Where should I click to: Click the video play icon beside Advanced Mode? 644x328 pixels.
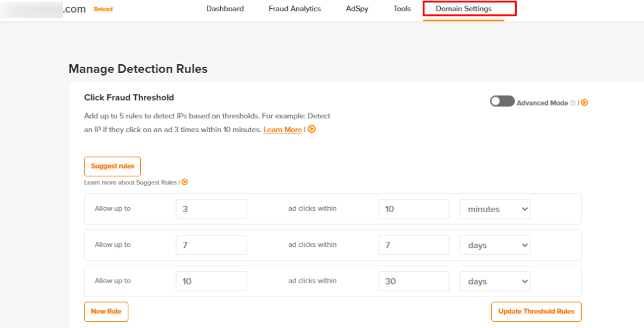point(584,103)
